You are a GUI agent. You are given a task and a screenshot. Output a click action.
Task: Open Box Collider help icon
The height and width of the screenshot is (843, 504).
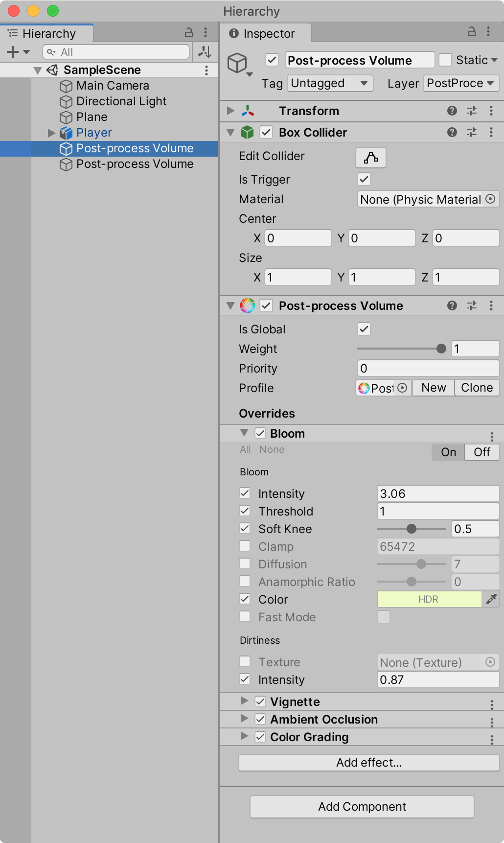coord(452,132)
